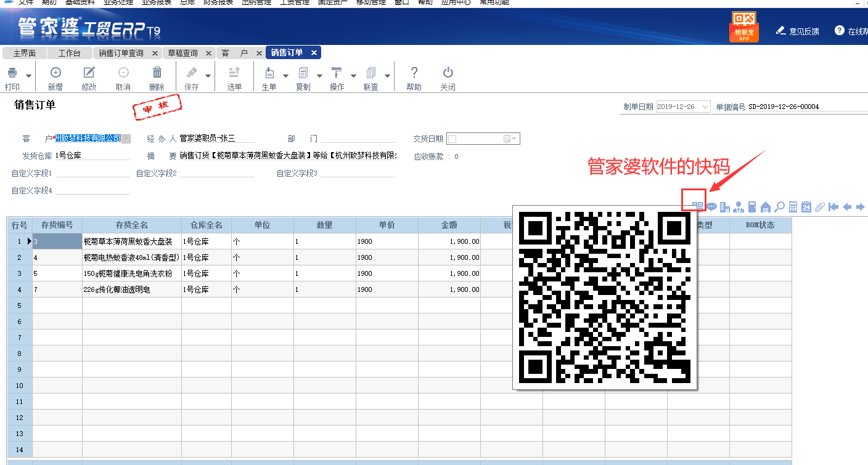
Task: Click the office building icon above the table
Action: [725, 207]
